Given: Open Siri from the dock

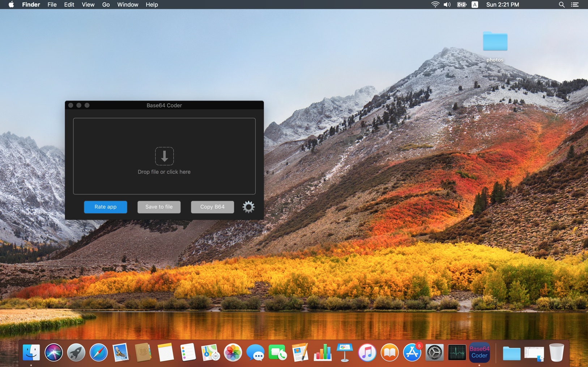Looking at the screenshot, I should (54, 353).
